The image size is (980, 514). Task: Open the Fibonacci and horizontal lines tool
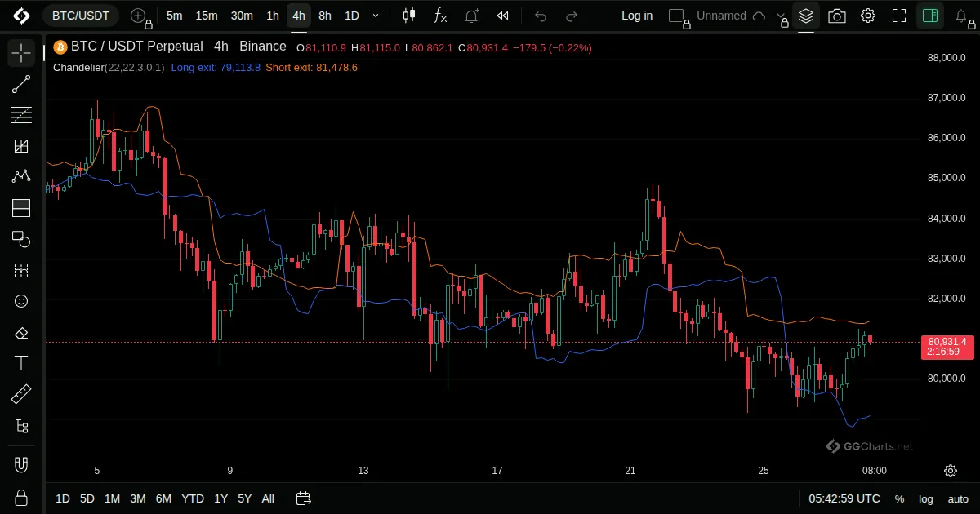[x=21, y=115]
